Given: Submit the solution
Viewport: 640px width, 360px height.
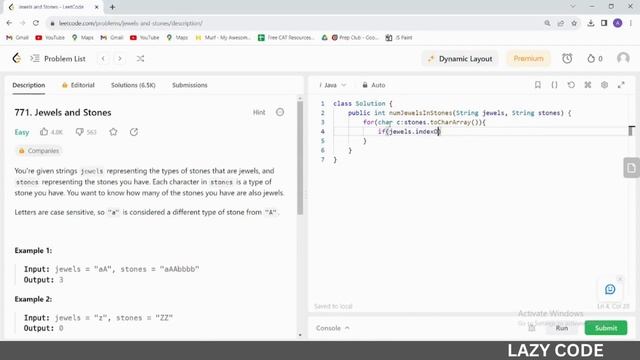Looking at the screenshot, I should point(606,328).
